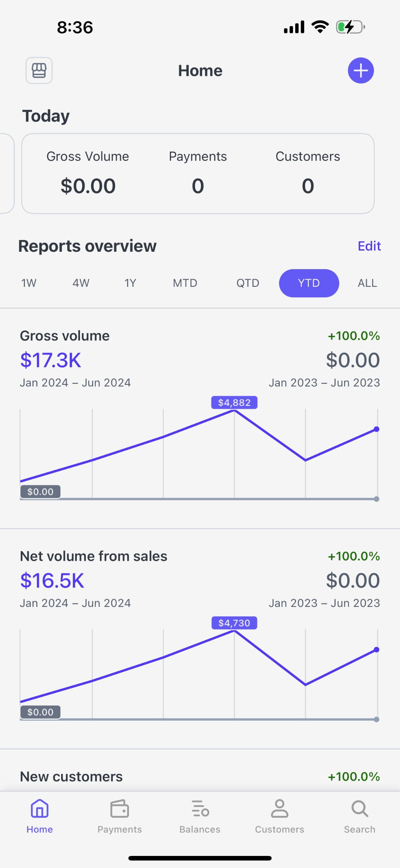Open the Payments wallet tab
The height and width of the screenshot is (868, 400).
(x=120, y=816)
